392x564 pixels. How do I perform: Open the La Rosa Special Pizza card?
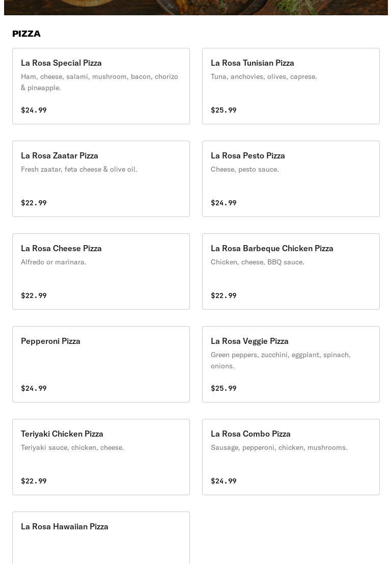101,86
